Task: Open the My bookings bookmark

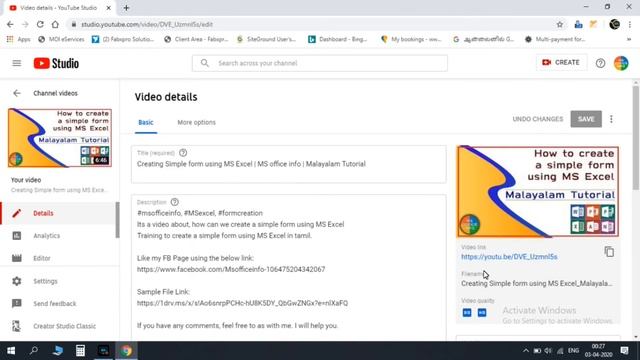Action: pyautogui.click(x=411, y=39)
